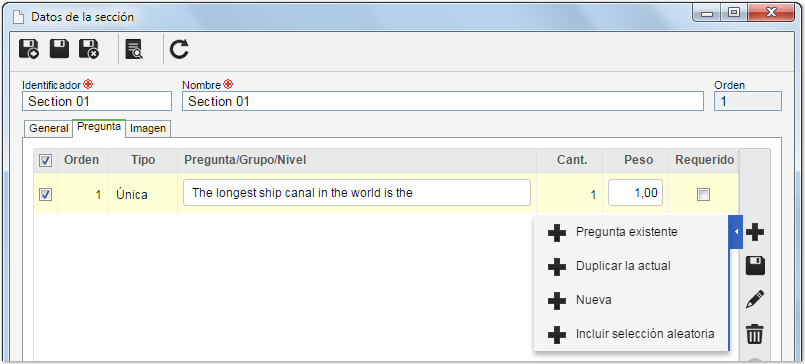Click the Nombre input field

tap(443, 101)
